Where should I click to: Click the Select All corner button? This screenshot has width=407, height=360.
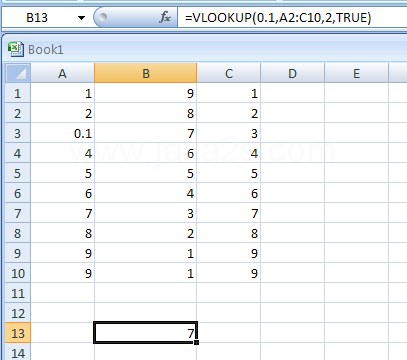coord(18,73)
